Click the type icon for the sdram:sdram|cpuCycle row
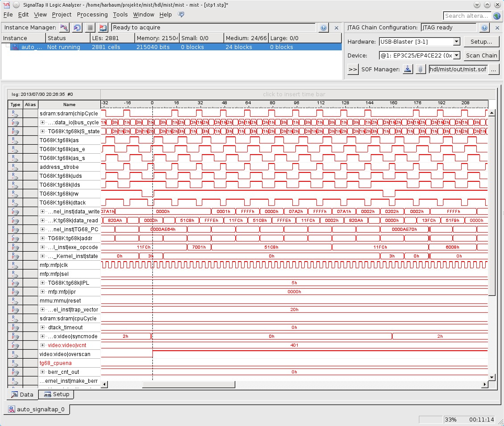 click(x=15, y=318)
